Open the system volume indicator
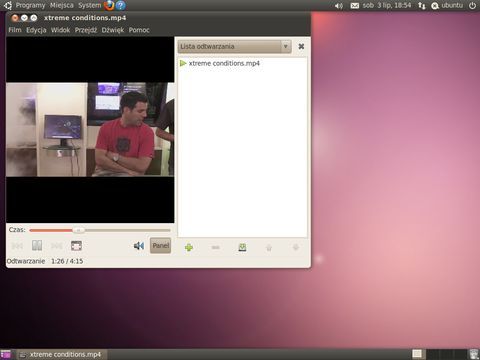Viewport: 480px width, 360px height. (339, 6)
